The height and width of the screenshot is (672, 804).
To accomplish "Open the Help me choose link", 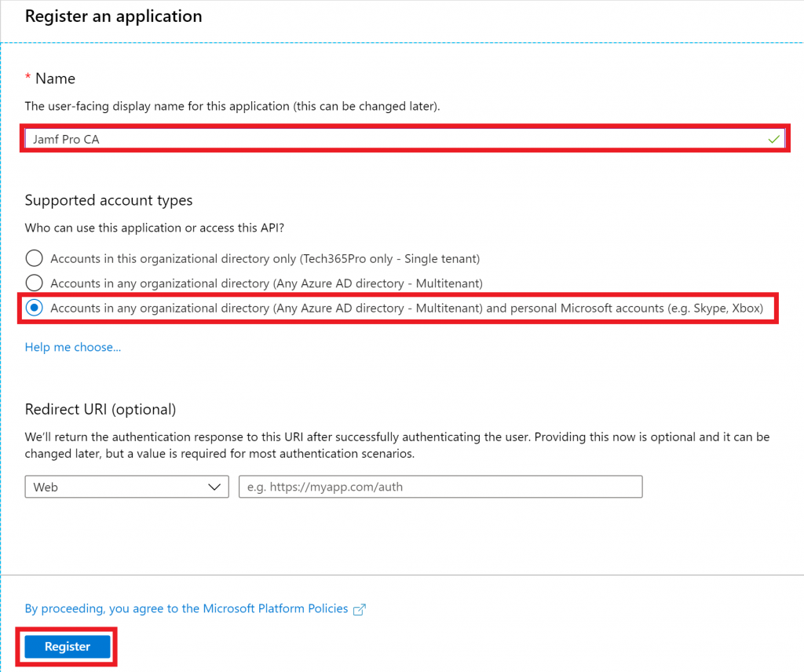I will coord(73,347).
